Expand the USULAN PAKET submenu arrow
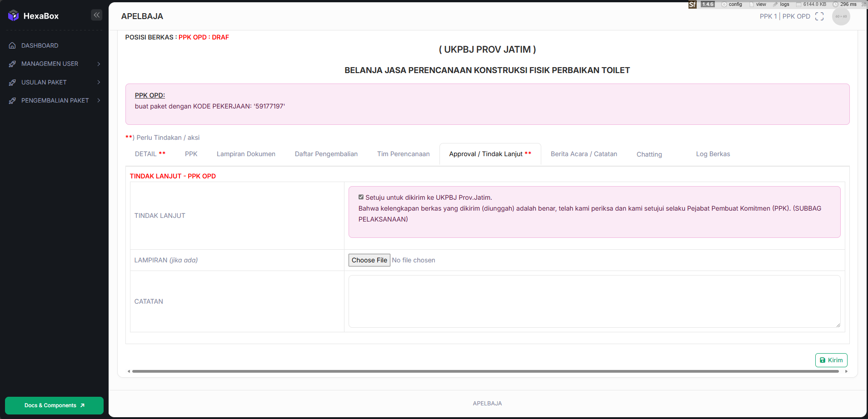Screen dimensions: 868x419 pyautogui.click(x=99, y=82)
